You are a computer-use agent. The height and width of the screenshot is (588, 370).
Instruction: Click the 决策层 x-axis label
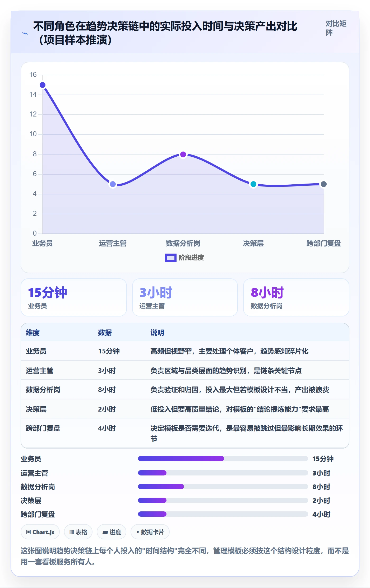pyautogui.click(x=253, y=243)
